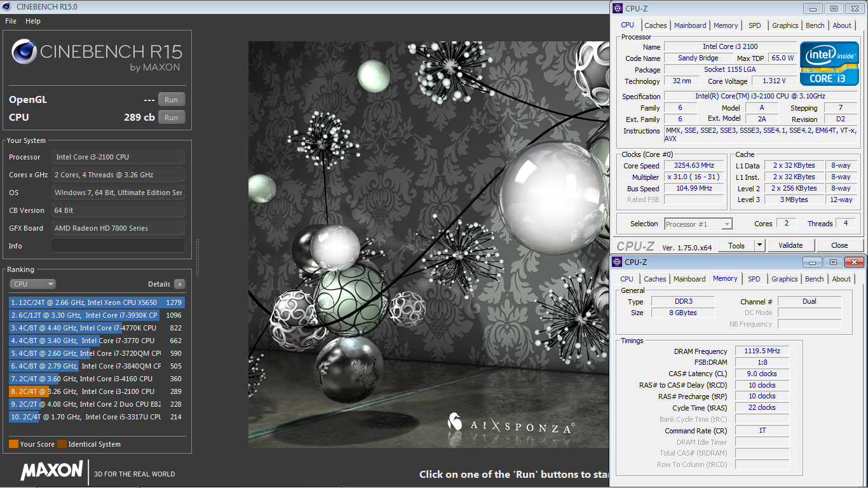The image size is (868, 488).
Task: Run the OpenGL benchmark
Action: coord(172,100)
